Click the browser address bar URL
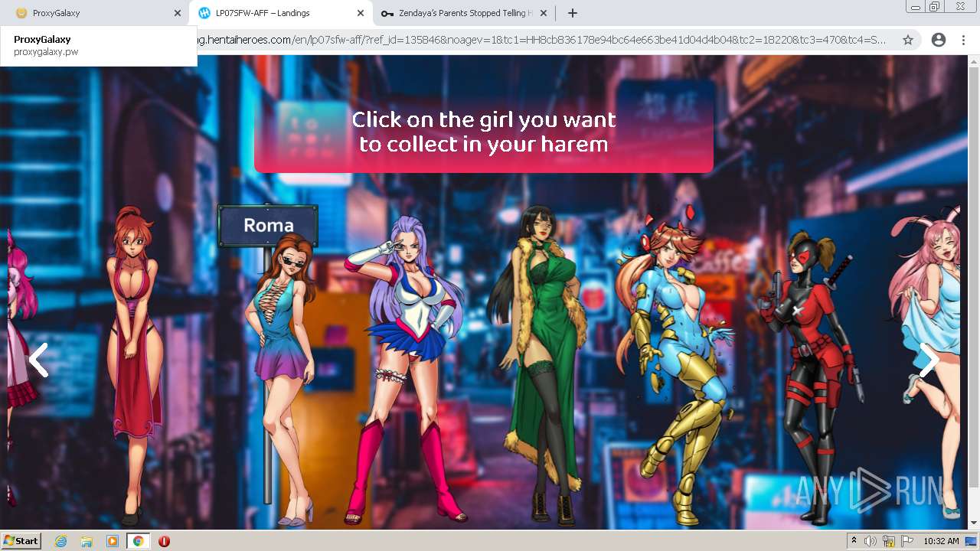980x551 pixels. coord(541,40)
